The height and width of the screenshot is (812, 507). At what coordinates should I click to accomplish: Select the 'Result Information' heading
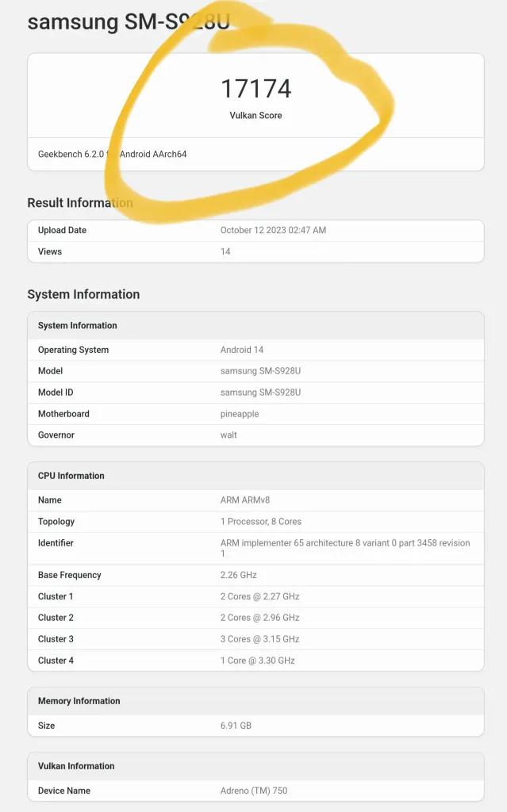[80, 203]
